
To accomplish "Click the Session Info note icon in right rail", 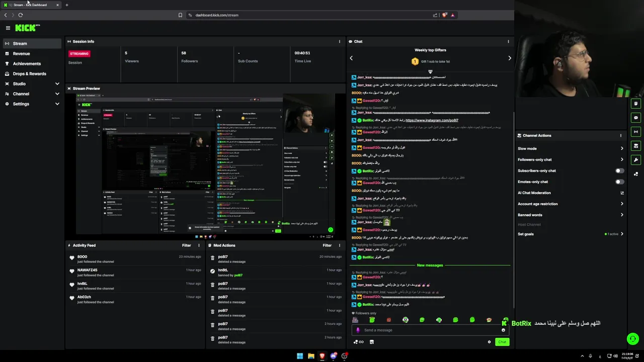I will coord(636,104).
